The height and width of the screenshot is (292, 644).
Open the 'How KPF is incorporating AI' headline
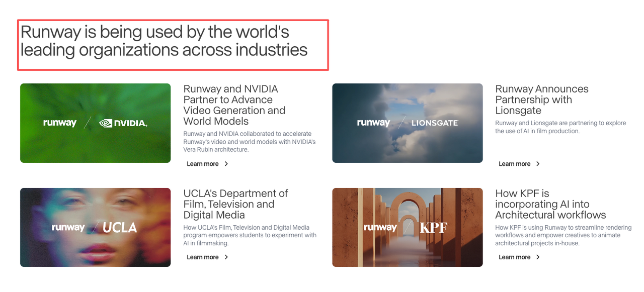tap(550, 204)
